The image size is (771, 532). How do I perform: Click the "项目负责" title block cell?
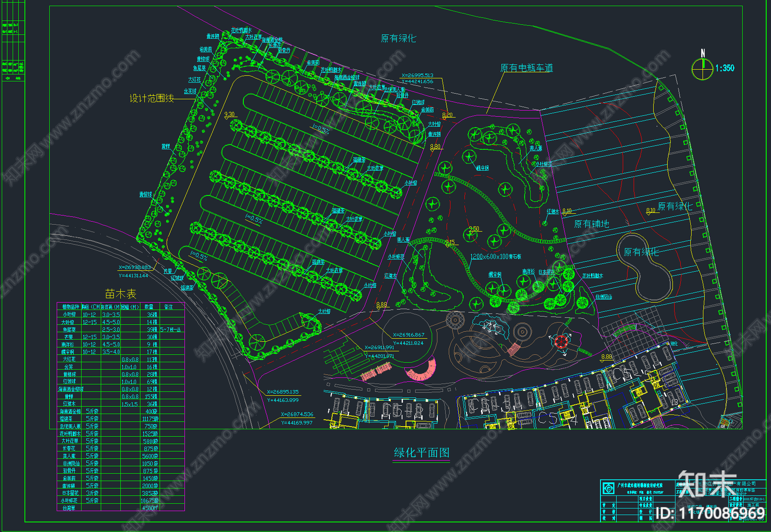click(x=646, y=499)
